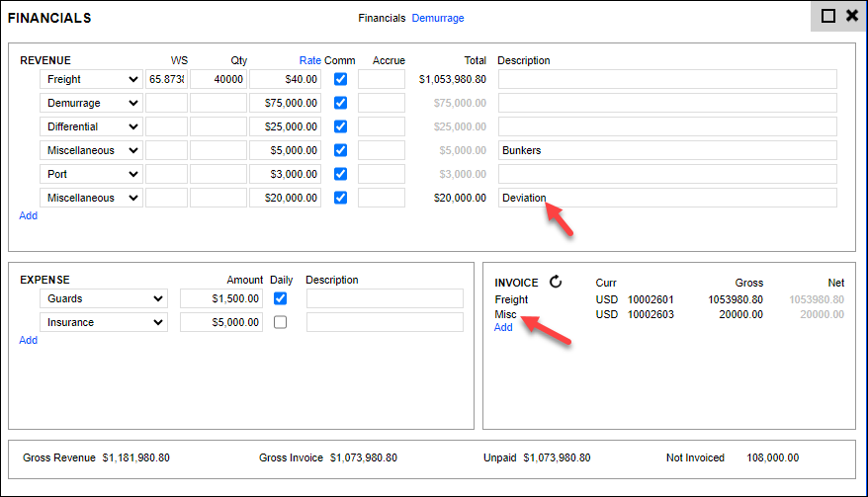Add a new invoice via Add link
The height and width of the screenshot is (497, 868).
click(503, 328)
